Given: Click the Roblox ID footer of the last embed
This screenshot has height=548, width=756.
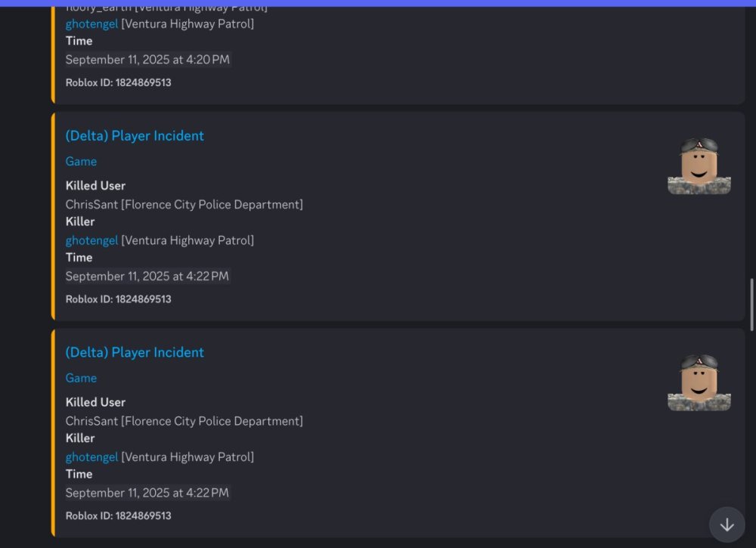Looking at the screenshot, I should point(118,515).
